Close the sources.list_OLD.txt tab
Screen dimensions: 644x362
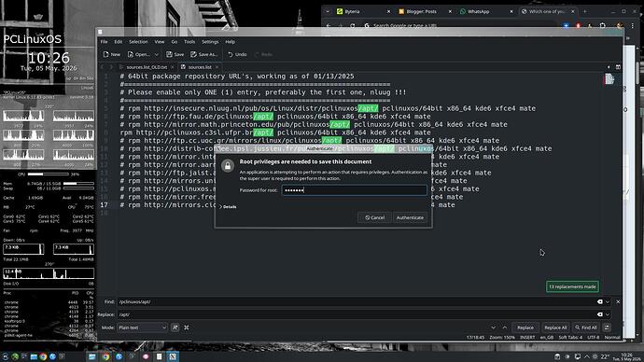pyautogui.click(x=173, y=67)
